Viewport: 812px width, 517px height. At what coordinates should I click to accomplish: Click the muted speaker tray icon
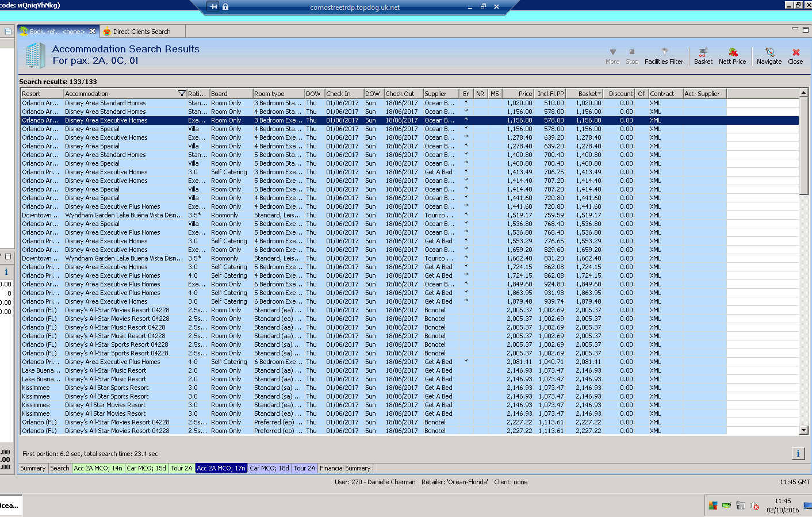coord(754,506)
